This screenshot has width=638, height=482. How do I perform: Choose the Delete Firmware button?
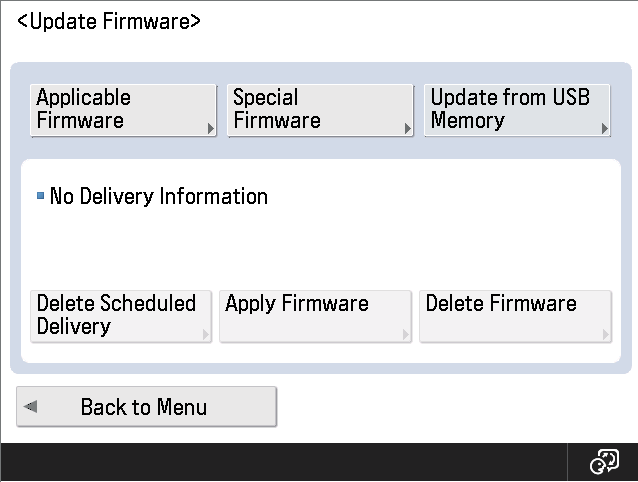pos(515,316)
